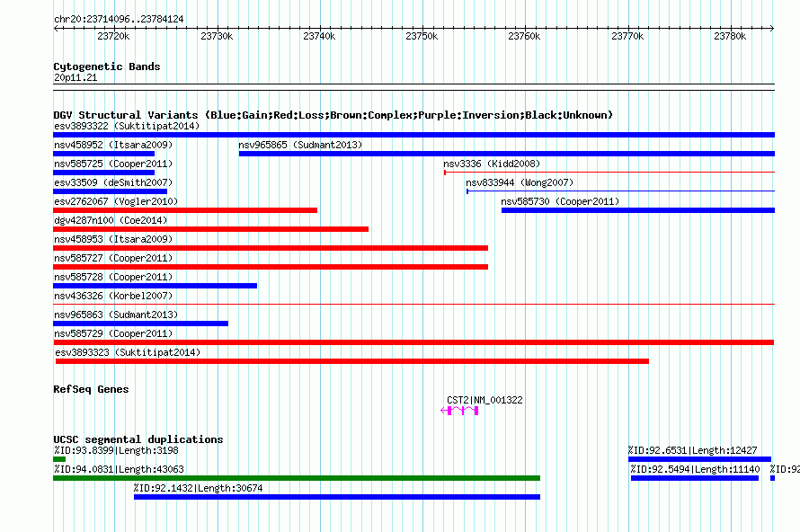Select the %ID:94.0831|Length:43063 label
Image resolution: width=800 pixels, height=532 pixels.
click(119, 469)
